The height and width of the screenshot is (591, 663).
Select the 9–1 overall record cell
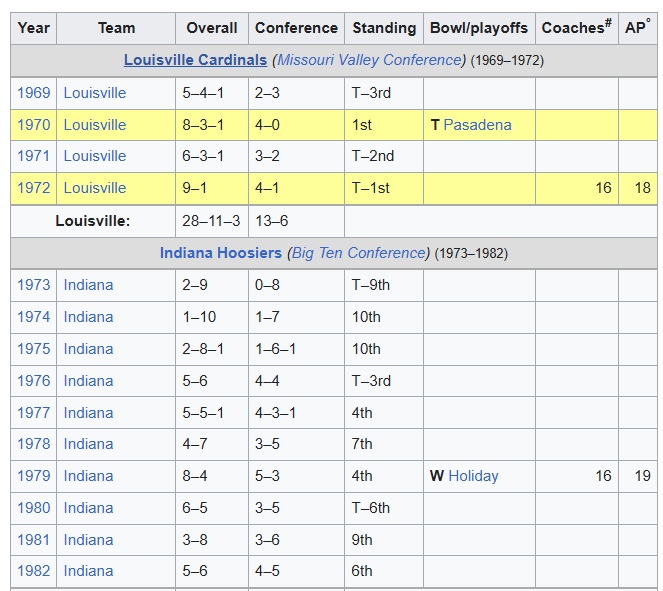[212, 188]
